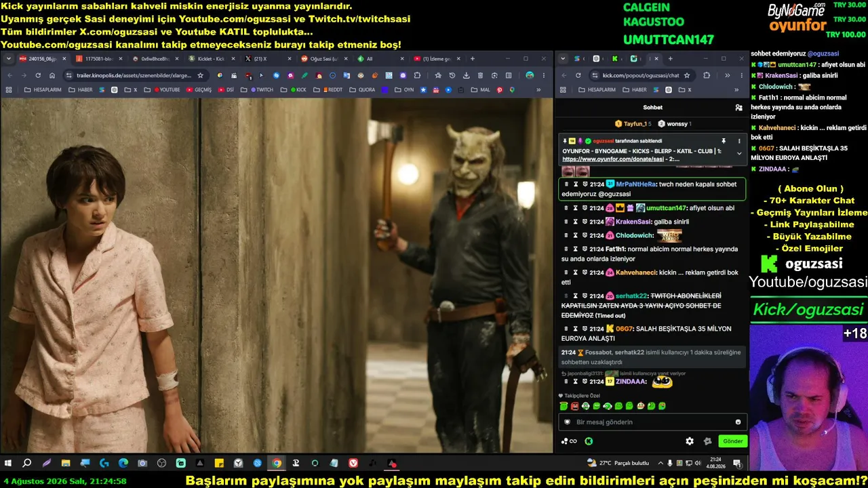Bookmark the kinopolis page with the star

[x=200, y=75]
